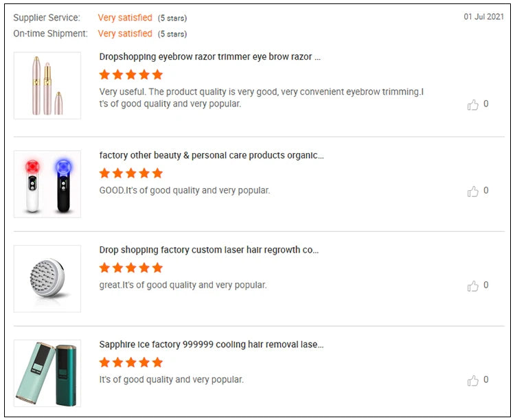This screenshot has height=420, width=515.
Task: Like the eyebrow razor trimmer review
Action: [473, 104]
